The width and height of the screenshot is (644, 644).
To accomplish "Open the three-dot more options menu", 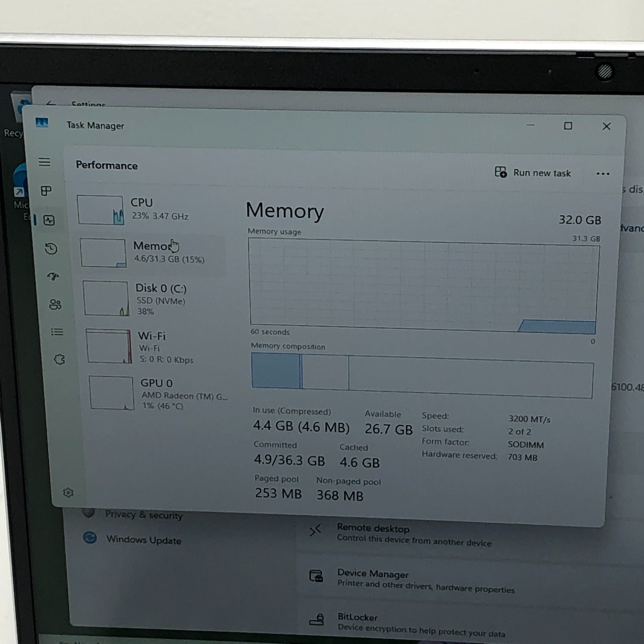I will point(603,174).
